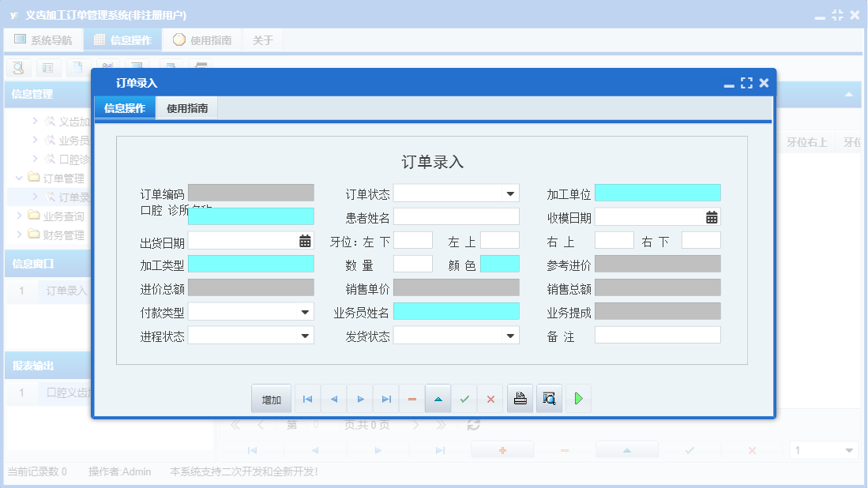Run the report with the green play icon

[x=578, y=399]
